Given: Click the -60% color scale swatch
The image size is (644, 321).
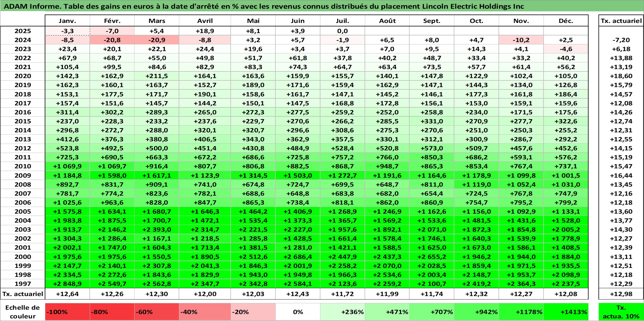Looking at the screenshot, I should [x=157, y=312].
